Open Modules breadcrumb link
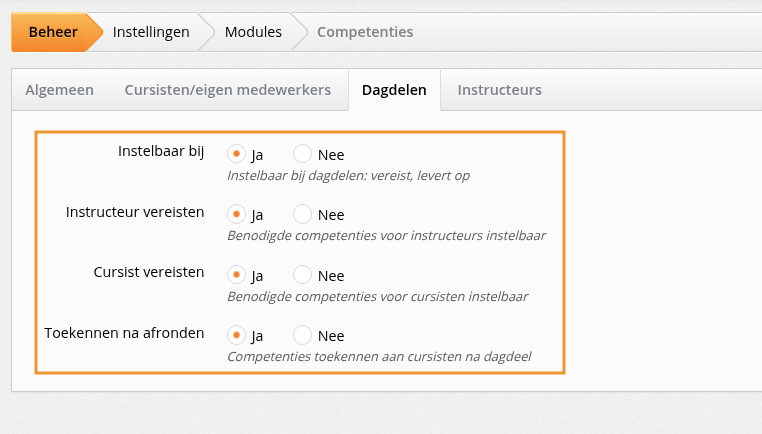This screenshot has height=434, width=762. tap(253, 32)
